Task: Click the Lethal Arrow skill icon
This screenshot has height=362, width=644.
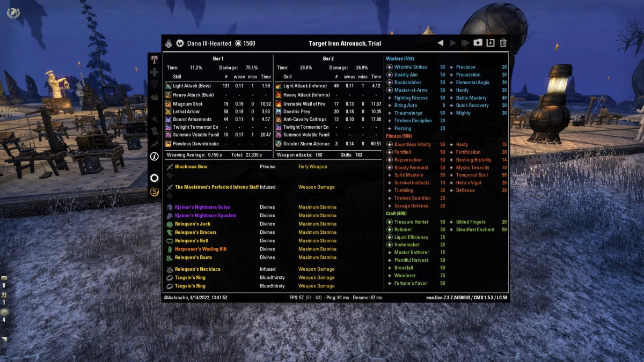Action: pos(168,112)
